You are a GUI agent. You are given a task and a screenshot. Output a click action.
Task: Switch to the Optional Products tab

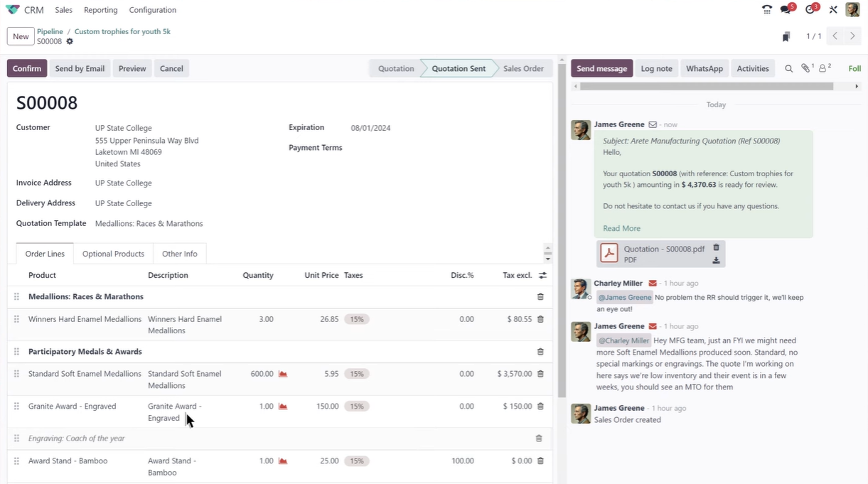(113, 254)
